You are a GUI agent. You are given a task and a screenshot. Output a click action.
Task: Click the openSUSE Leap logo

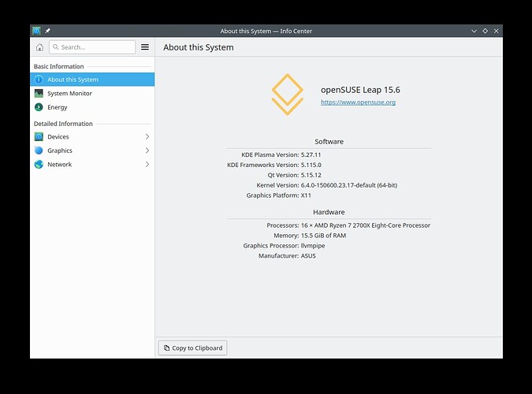(288, 95)
